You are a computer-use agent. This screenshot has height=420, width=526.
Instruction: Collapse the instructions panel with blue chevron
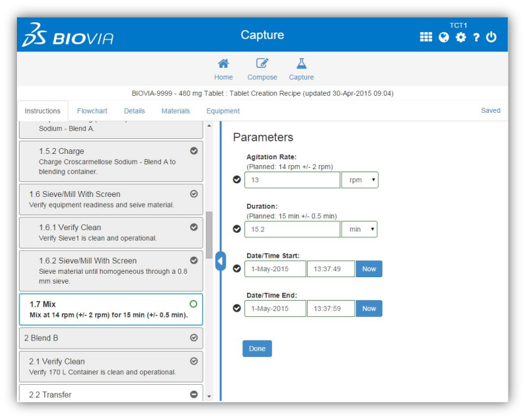[220, 260]
